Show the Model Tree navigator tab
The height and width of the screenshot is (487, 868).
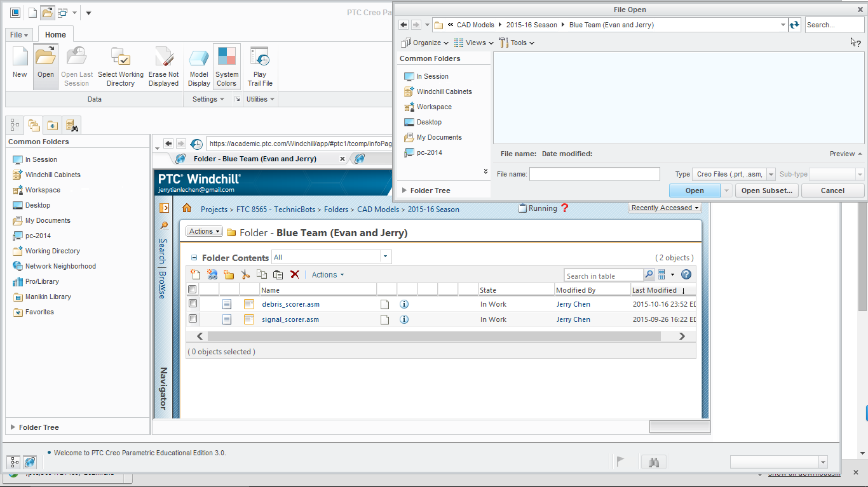click(x=15, y=125)
